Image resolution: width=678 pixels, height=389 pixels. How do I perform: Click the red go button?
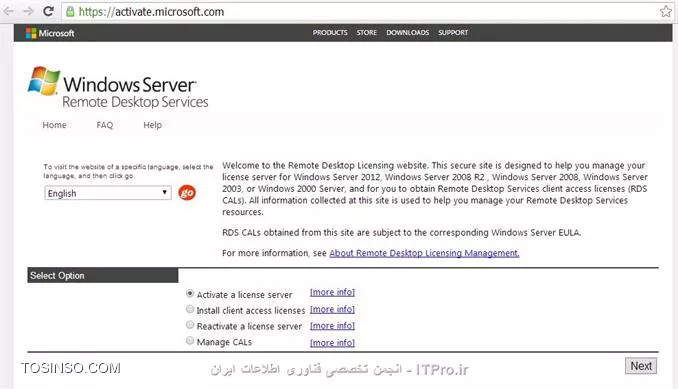pyautogui.click(x=187, y=193)
